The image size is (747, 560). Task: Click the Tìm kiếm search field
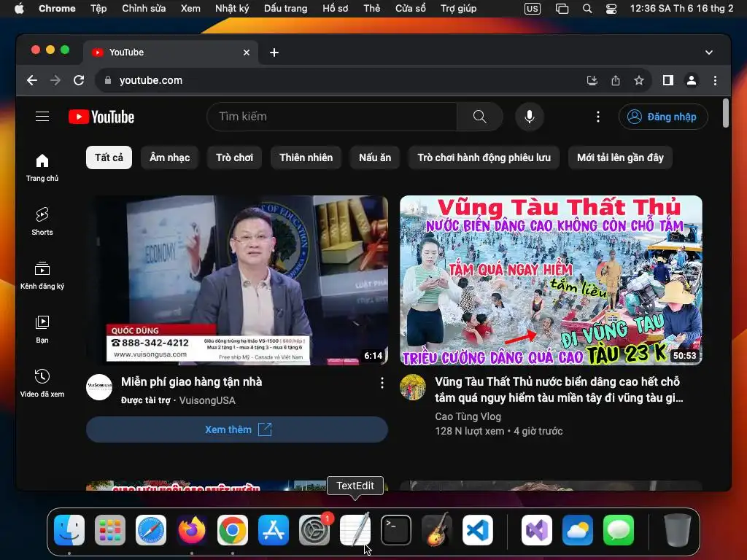pos(332,117)
